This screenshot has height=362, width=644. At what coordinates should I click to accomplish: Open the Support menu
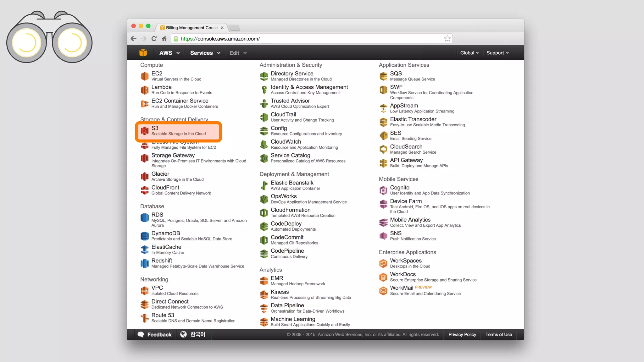click(x=497, y=53)
